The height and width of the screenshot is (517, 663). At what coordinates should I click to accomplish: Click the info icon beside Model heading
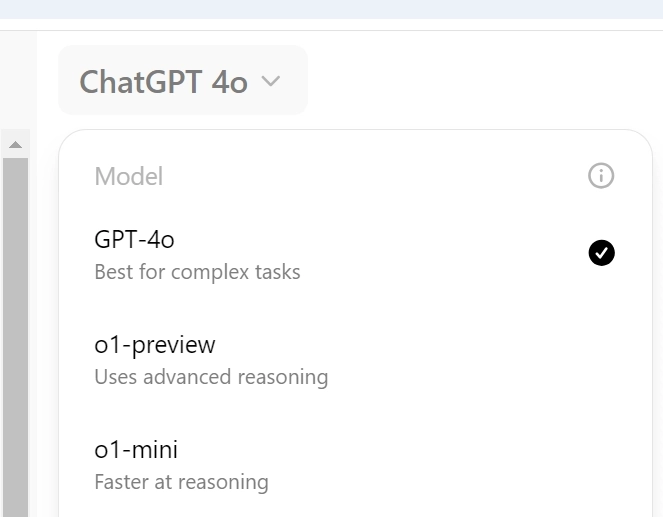click(x=601, y=177)
